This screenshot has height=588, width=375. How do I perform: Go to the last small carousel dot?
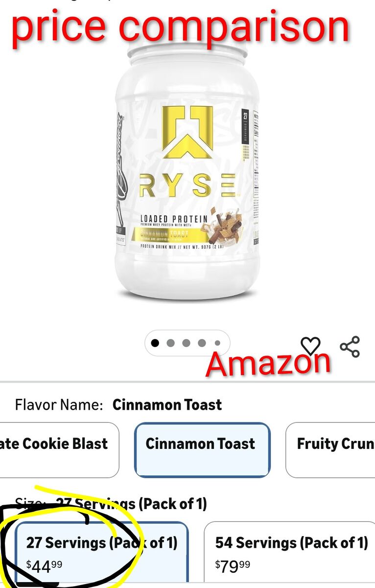[x=217, y=343]
